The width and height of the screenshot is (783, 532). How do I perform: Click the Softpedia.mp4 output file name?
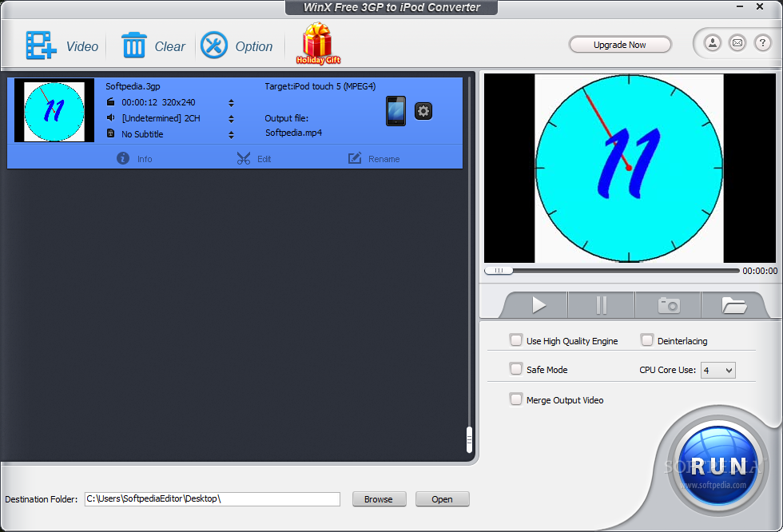[x=294, y=133]
